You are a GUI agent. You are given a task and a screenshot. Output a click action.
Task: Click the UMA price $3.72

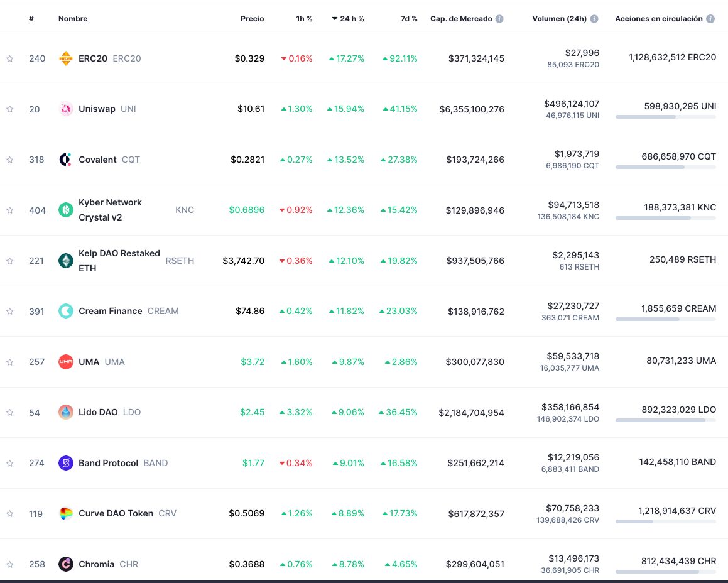click(253, 362)
